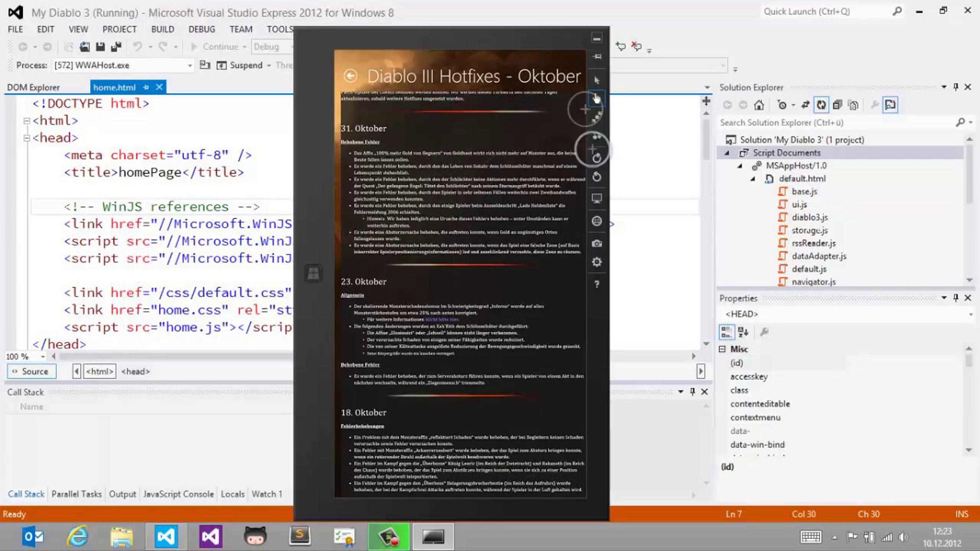This screenshot has height=551, width=980.
Task: Toggle simulator always-on-top pin
Action: [x=597, y=56]
